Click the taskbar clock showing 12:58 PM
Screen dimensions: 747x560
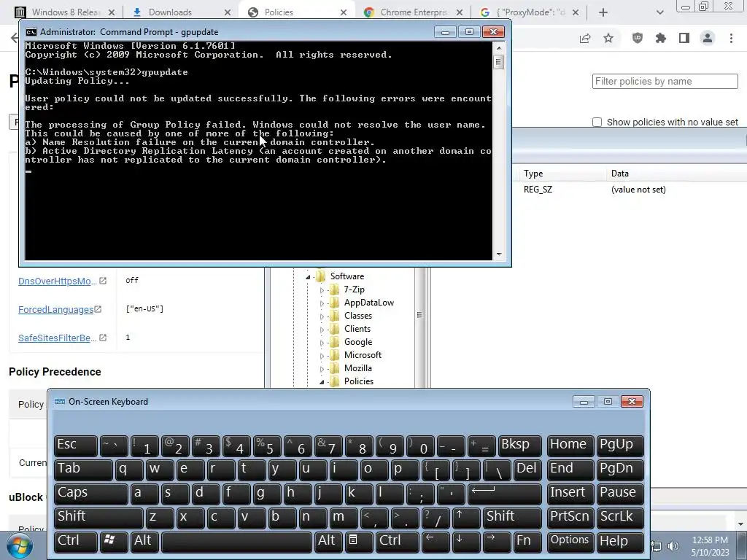[x=710, y=546]
